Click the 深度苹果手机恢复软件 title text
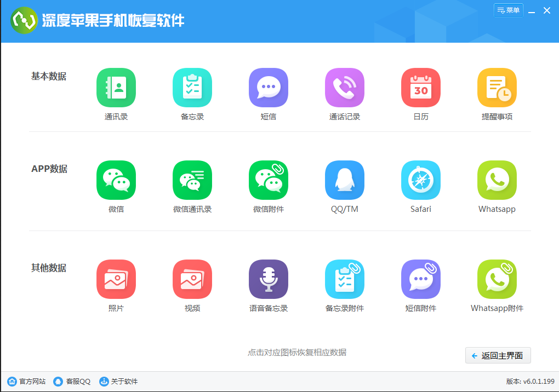The height and width of the screenshot is (392, 559). point(113,20)
